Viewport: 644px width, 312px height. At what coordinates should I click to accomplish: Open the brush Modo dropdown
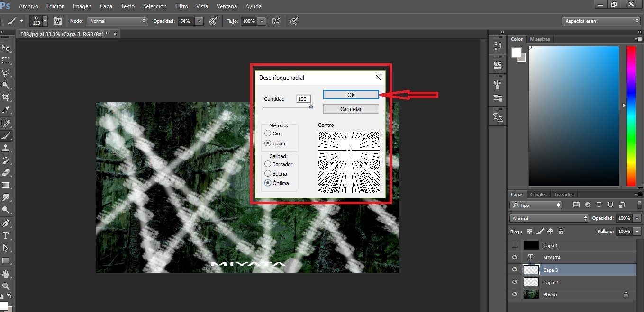point(118,21)
